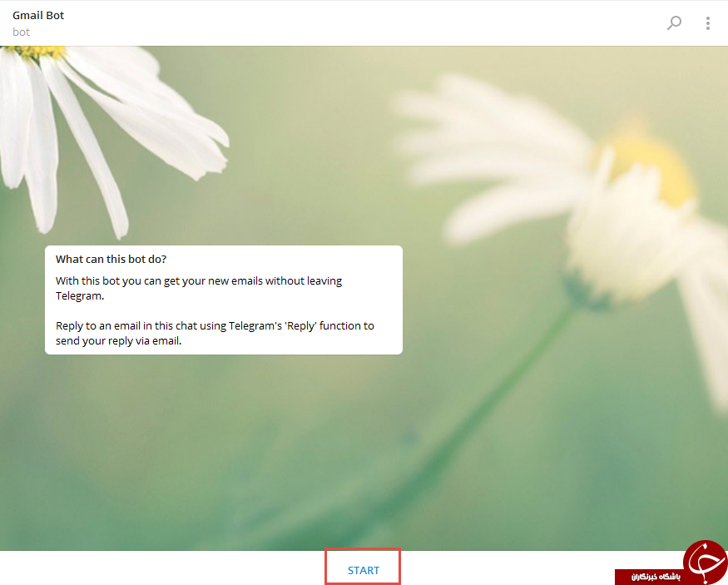This screenshot has height=585, width=728.
Task: Open the three-dot more options menu
Action: (707, 23)
